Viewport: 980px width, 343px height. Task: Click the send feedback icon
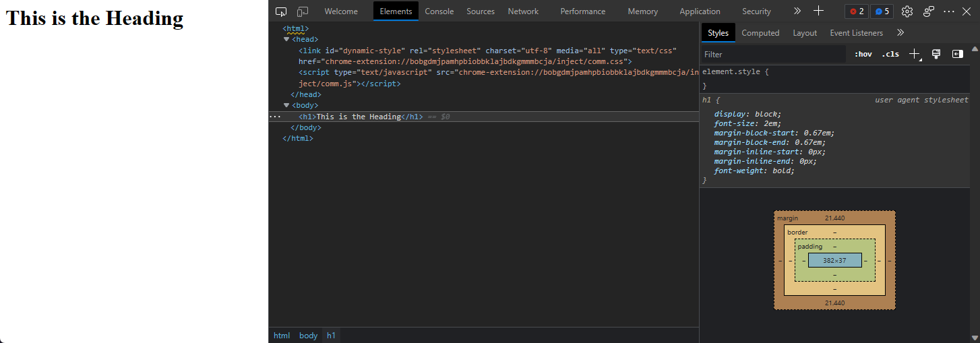coord(929,11)
